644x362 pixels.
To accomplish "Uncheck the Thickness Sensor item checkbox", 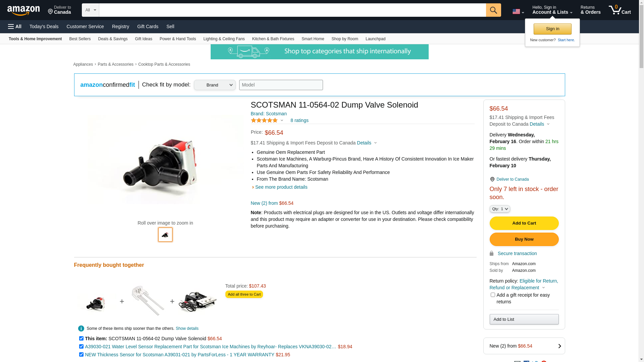I will pyautogui.click(x=81, y=355).
